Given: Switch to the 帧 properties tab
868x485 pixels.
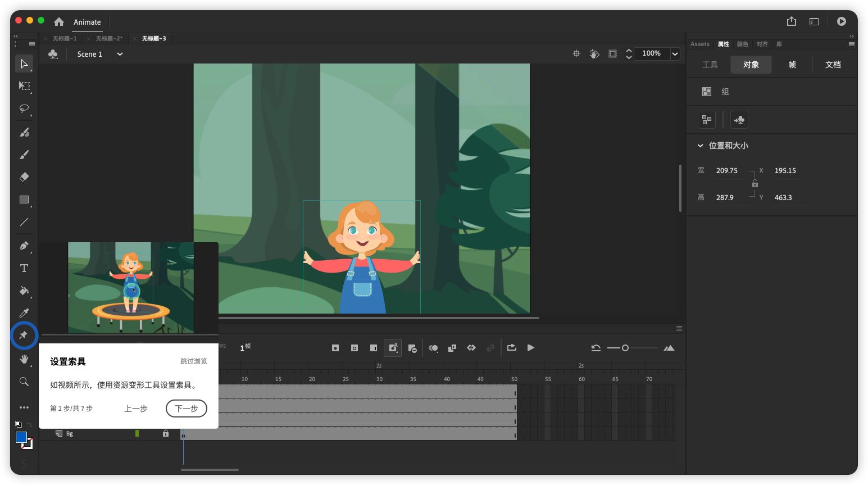Looking at the screenshot, I should click(x=792, y=65).
